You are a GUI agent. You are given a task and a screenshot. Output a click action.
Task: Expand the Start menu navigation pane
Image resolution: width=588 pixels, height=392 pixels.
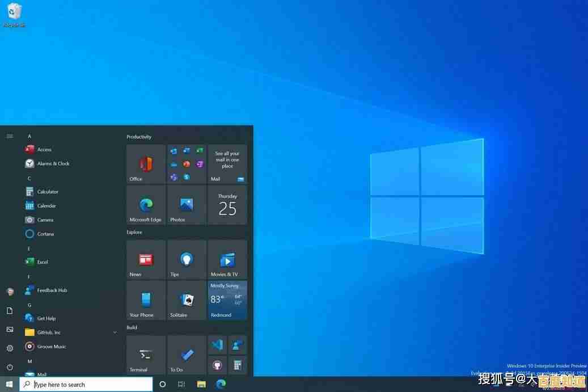(x=9, y=136)
